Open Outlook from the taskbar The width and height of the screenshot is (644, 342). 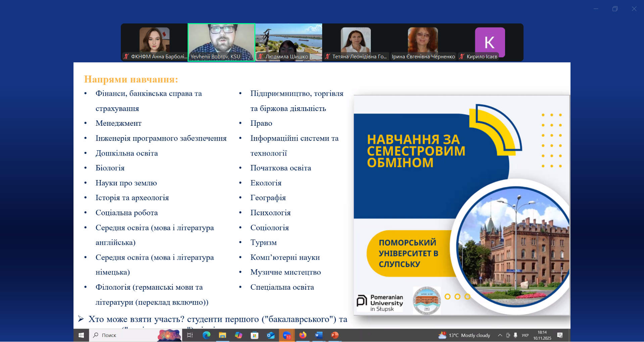pos(271,335)
